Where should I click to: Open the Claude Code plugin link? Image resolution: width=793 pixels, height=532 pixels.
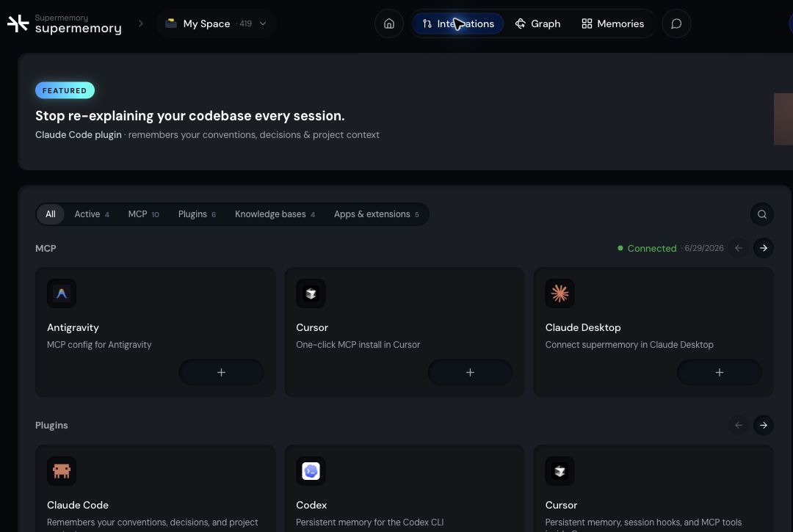[79, 135]
